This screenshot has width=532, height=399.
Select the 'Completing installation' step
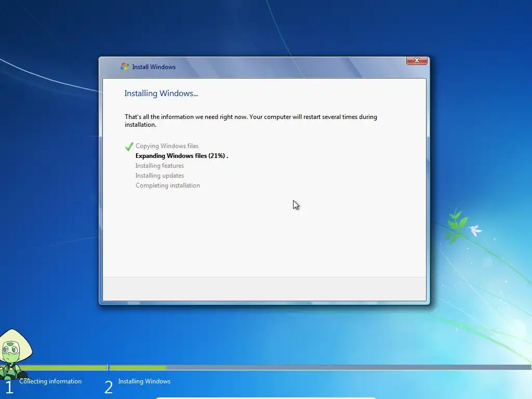(168, 185)
